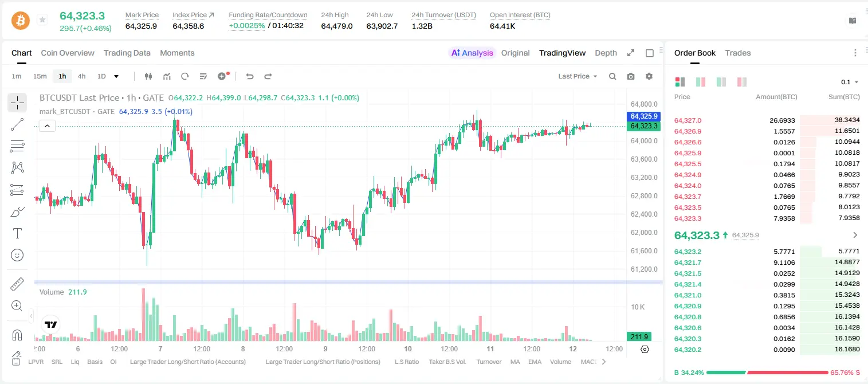Choose the text annotation tool
868x384 pixels.
pyautogui.click(x=17, y=233)
